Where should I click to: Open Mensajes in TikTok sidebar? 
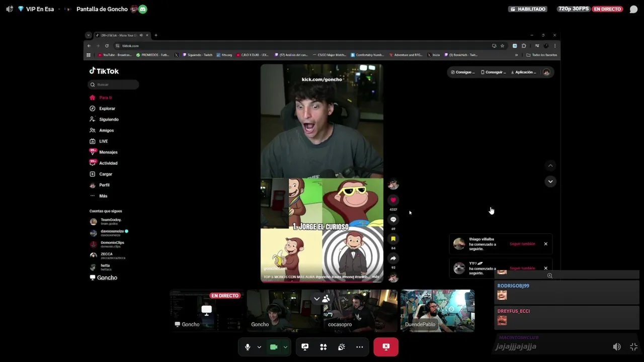pos(108,152)
